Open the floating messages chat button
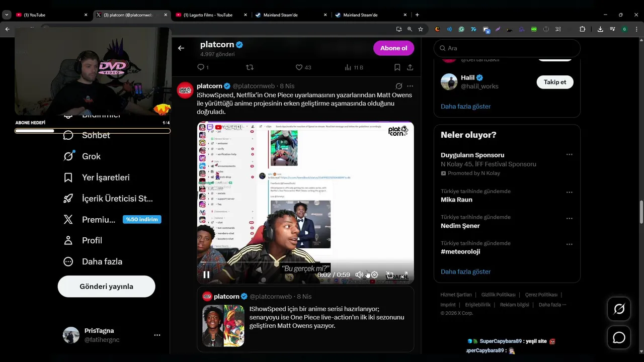This screenshot has width=644, height=362. pyautogui.click(x=619, y=338)
